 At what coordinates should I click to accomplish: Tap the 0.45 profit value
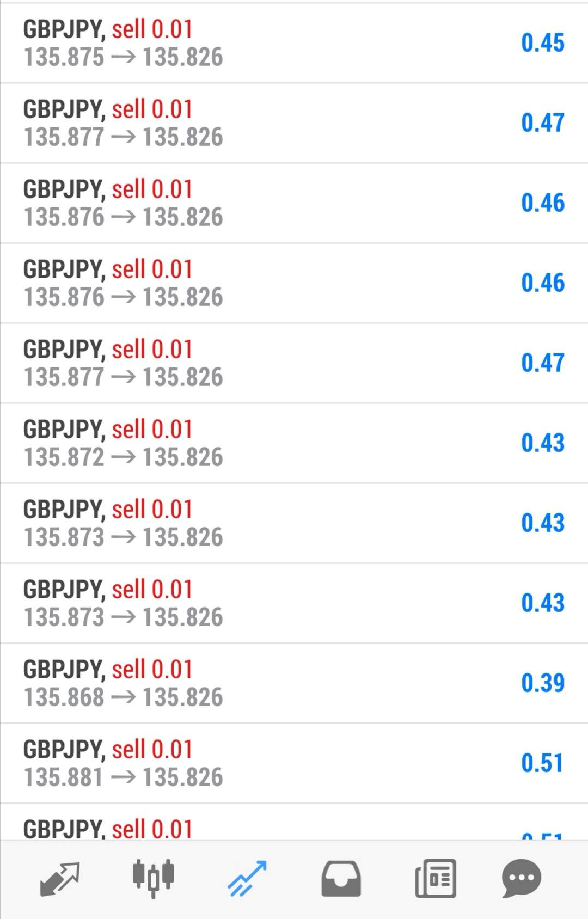(542, 43)
